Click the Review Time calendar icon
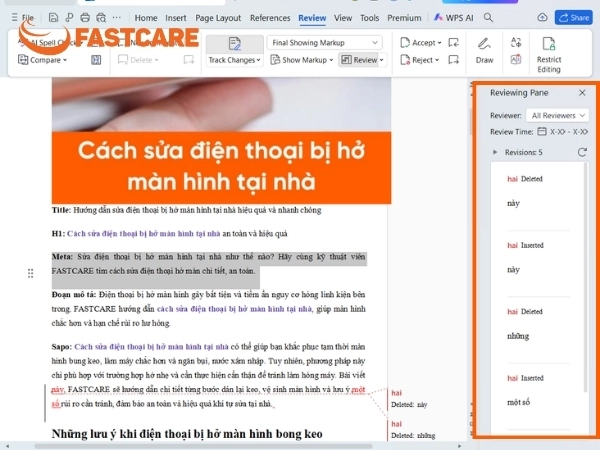The image size is (600, 450). (541, 132)
